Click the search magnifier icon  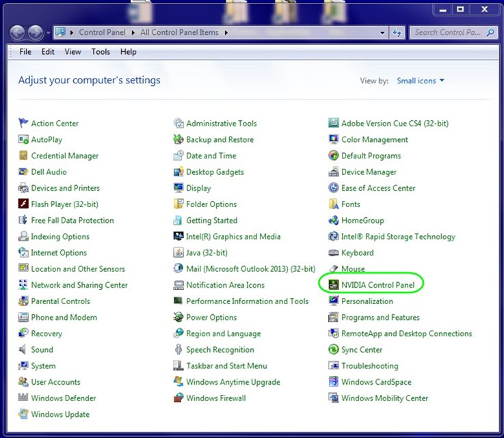coord(490,33)
